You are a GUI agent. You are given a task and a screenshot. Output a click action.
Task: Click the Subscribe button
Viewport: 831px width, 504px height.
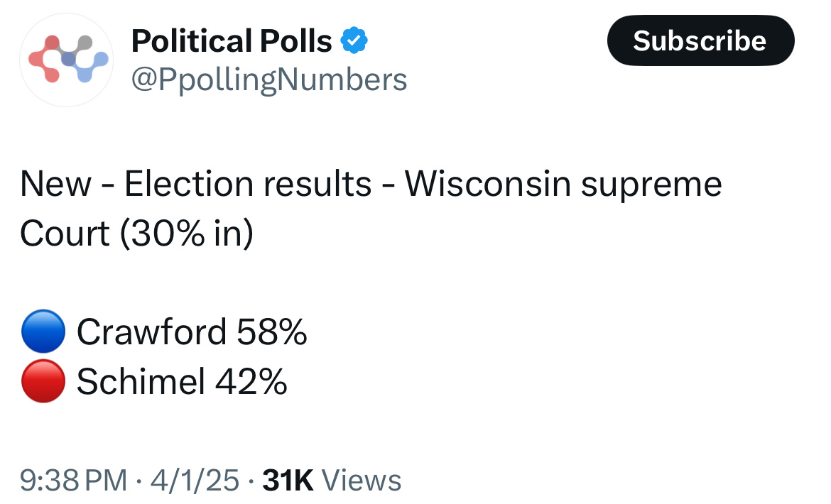click(700, 40)
